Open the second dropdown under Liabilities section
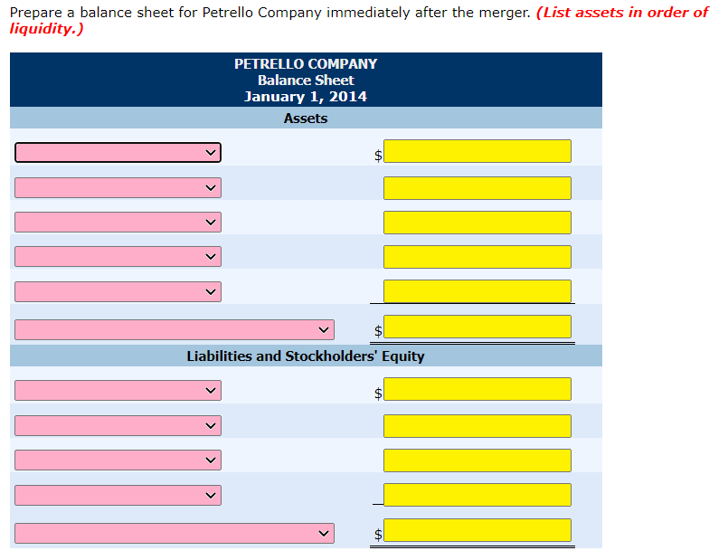The image size is (728, 560). pyautogui.click(x=118, y=425)
